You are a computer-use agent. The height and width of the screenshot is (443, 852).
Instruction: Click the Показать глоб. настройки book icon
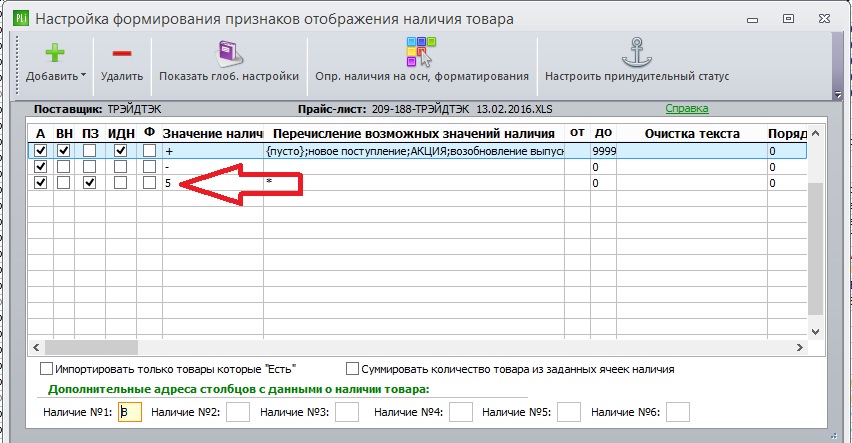click(x=229, y=54)
